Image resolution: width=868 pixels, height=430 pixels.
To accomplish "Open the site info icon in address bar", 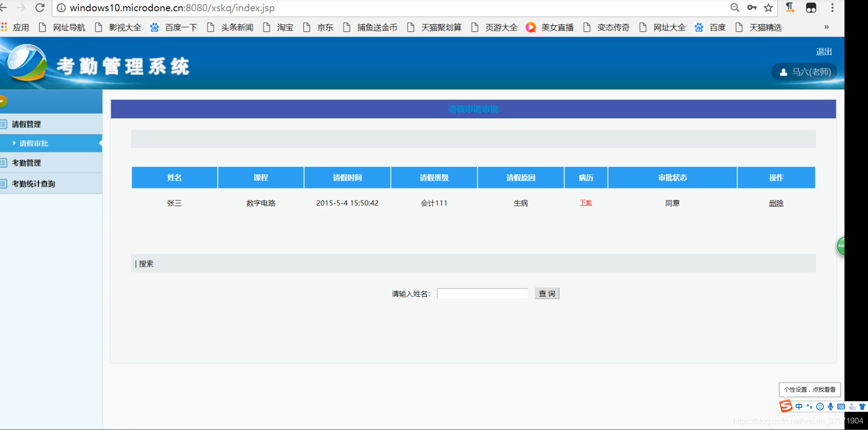I will (x=61, y=8).
